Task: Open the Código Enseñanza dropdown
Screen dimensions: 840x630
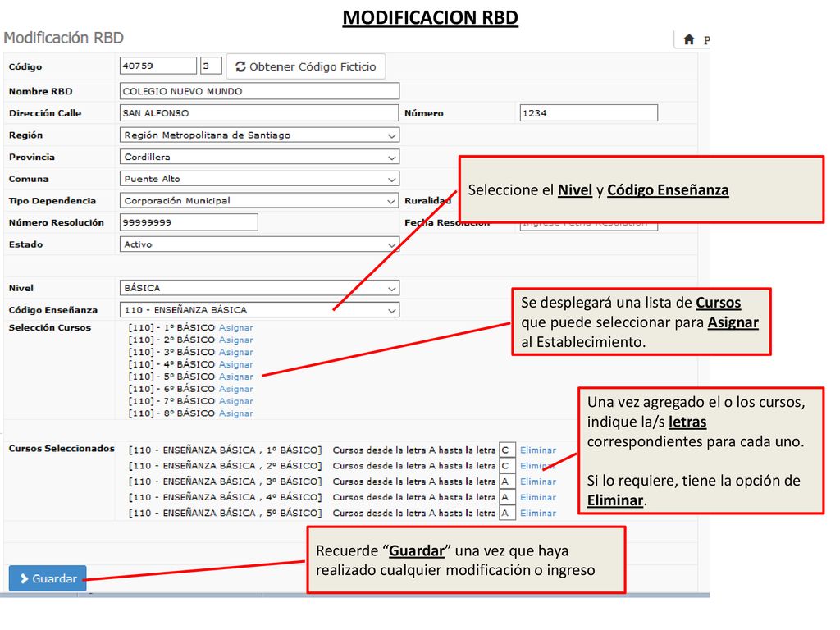Action: tap(259, 310)
